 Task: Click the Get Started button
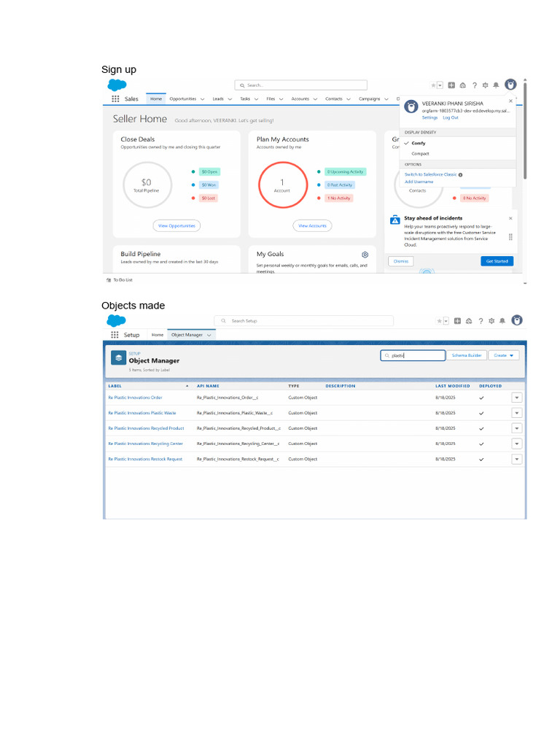pyautogui.click(x=497, y=261)
